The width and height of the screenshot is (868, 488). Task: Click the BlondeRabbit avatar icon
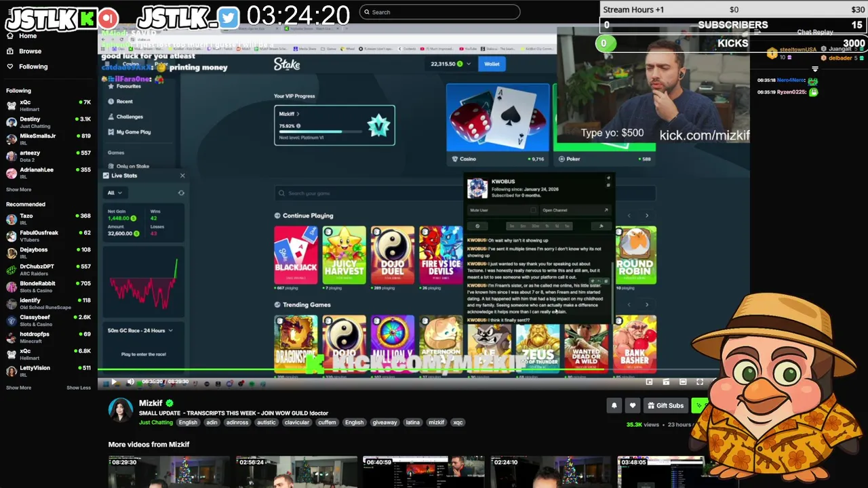click(12, 287)
